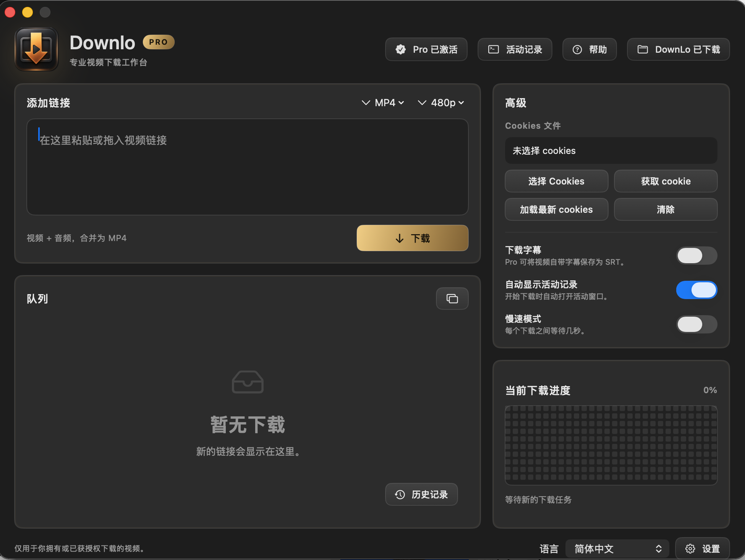The width and height of the screenshot is (745, 560).
Task: Open the 帮助 help button
Action: click(590, 49)
